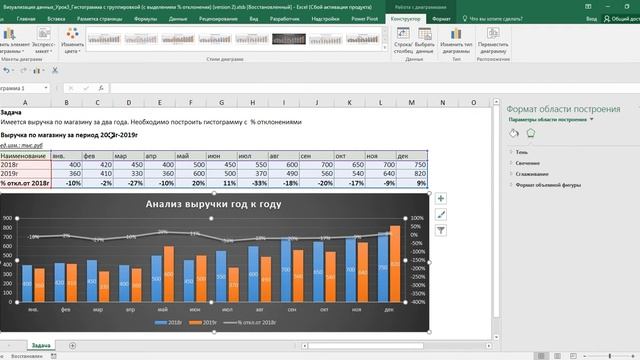This screenshot has width=640, height=360.
Task: Click the zoom slider handle in status bar
Action: tap(609, 356)
